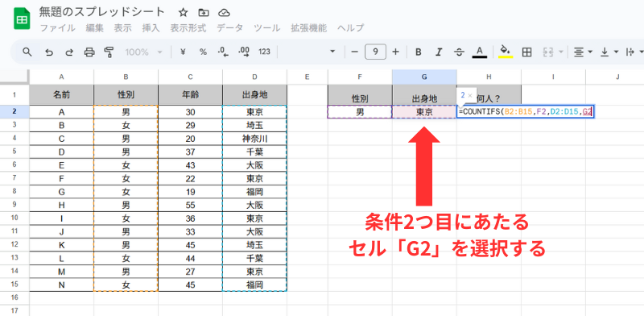Click the cloud save status icon

click(x=224, y=13)
